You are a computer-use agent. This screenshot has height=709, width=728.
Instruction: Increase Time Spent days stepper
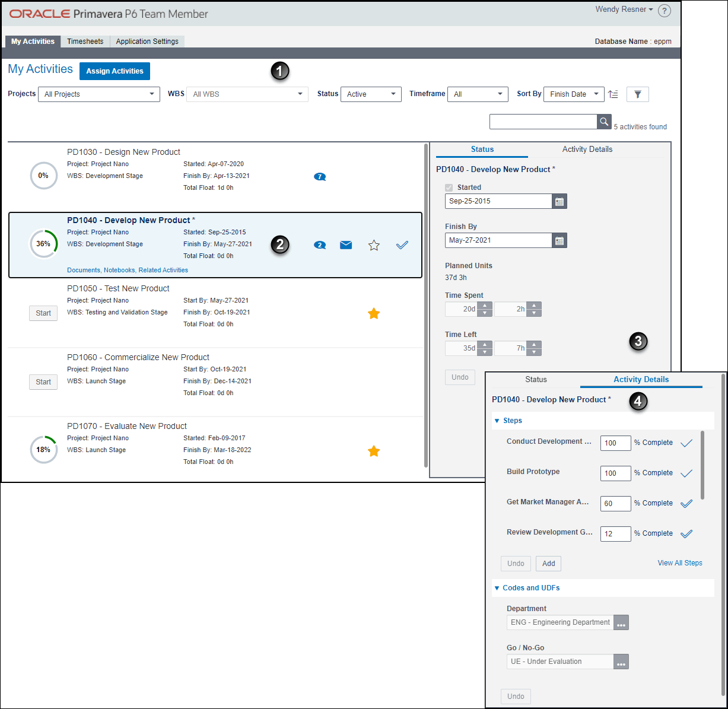pyautogui.click(x=485, y=306)
